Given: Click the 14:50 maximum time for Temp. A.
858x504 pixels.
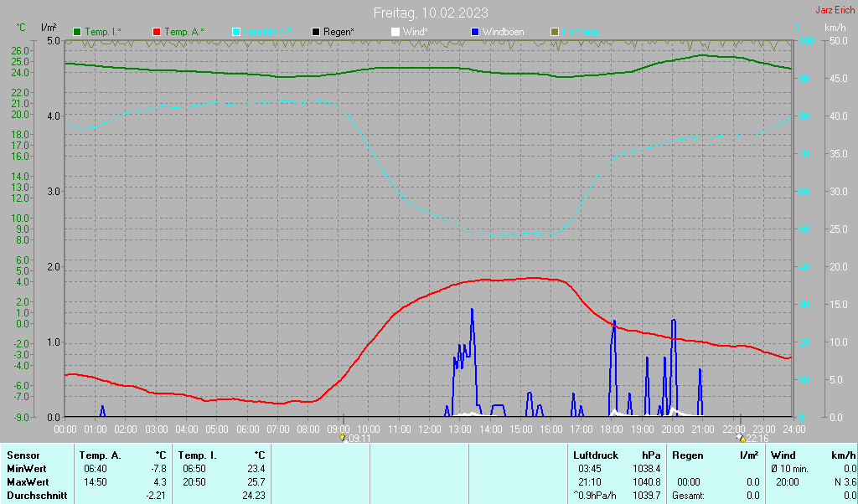Looking at the screenshot, I should (x=96, y=483).
